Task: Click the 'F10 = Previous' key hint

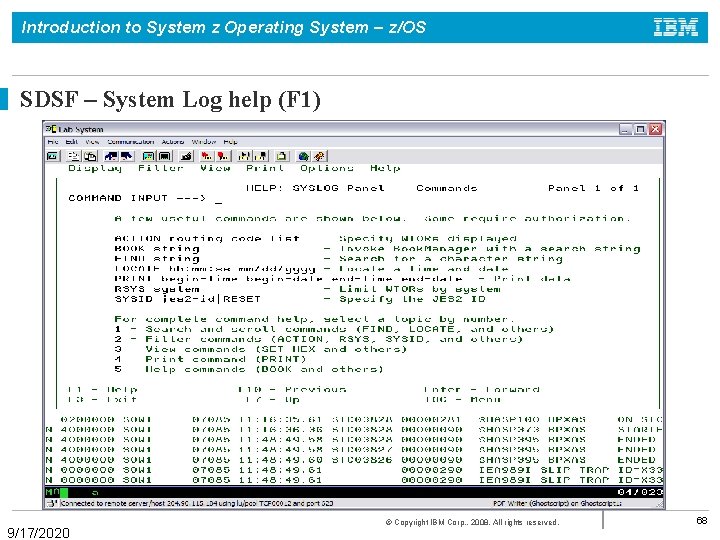Action: [292, 390]
